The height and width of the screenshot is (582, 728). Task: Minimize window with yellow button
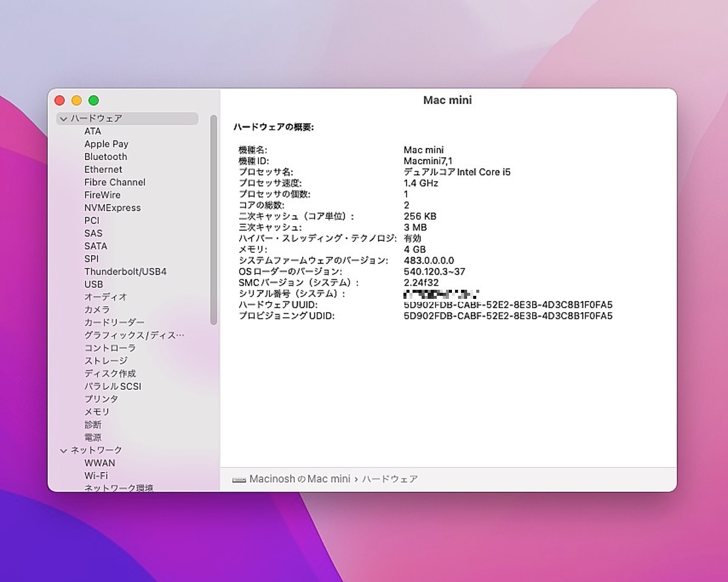tap(76, 101)
